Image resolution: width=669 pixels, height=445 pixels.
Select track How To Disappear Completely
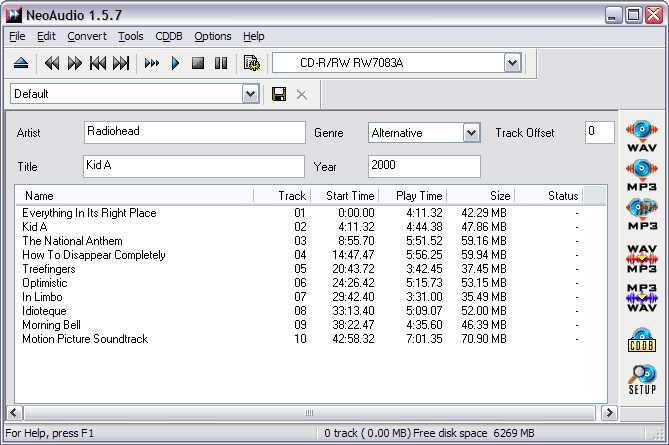pyautogui.click(x=93, y=255)
